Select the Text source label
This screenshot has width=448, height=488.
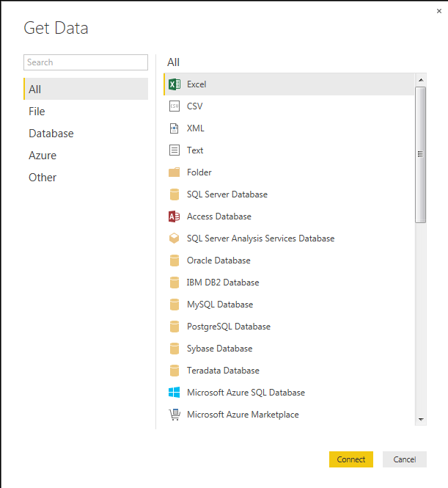click(195, 150)
